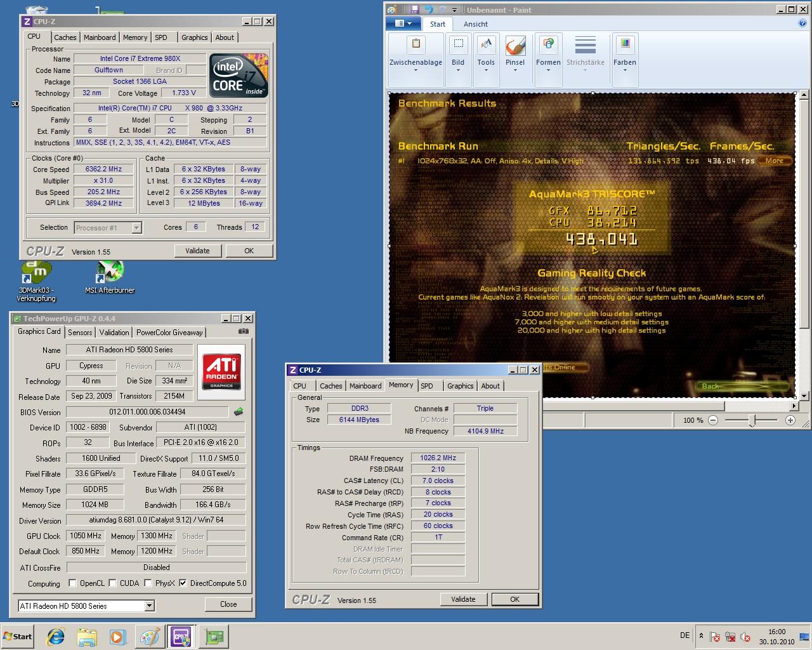The height and width of the screenshot is (650, 812).
Task: Undo the last action in the Paint toolbar
Action: [428, 10]
